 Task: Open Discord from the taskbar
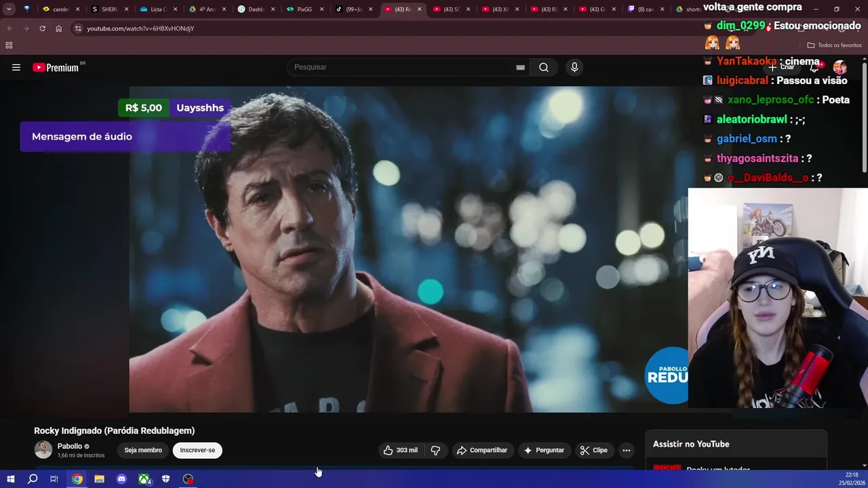point(121,479)
